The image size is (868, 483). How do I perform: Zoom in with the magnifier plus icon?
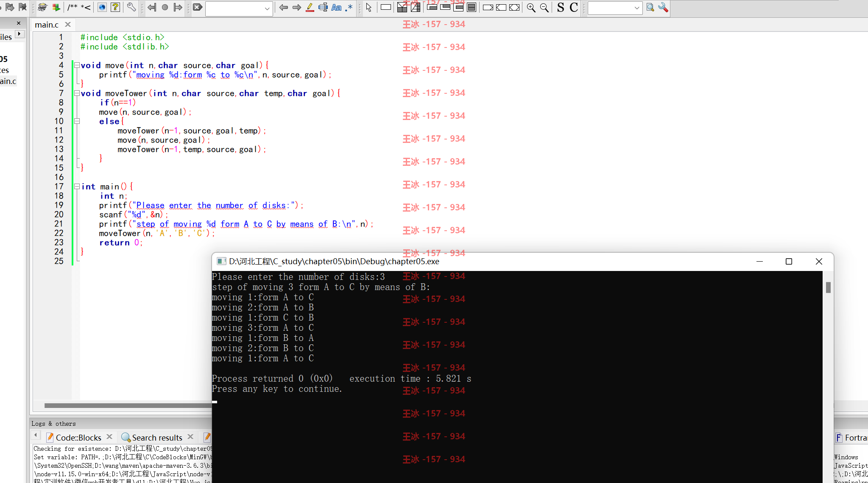tap(531, 7)
